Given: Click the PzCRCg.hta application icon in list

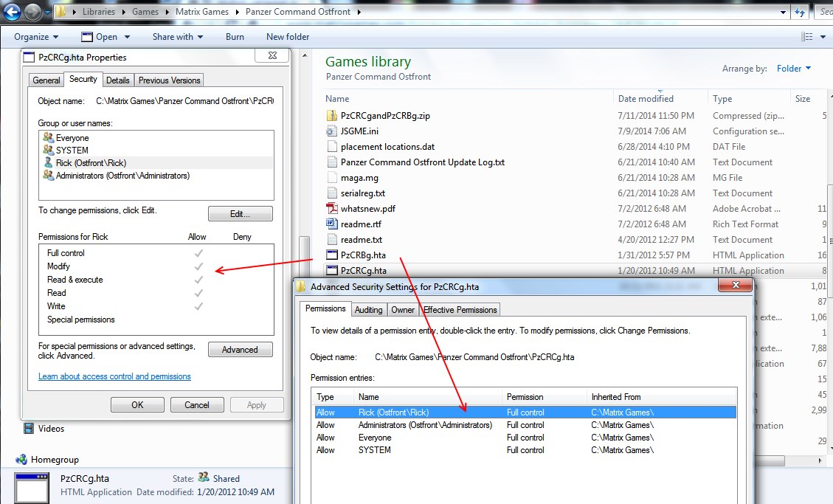Looking at the screenshot, I should pyautogui.click(x=331, y=270).
